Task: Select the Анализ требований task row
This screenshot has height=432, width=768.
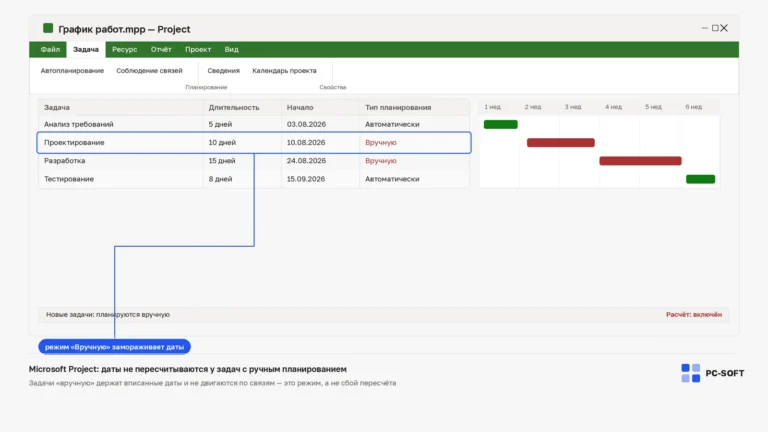Action: [x=254, y=124]
